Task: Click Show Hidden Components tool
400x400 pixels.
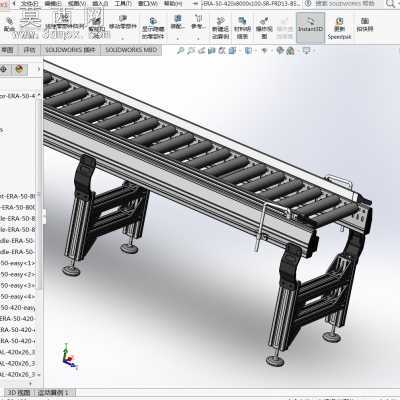Action: click(153, 28)
